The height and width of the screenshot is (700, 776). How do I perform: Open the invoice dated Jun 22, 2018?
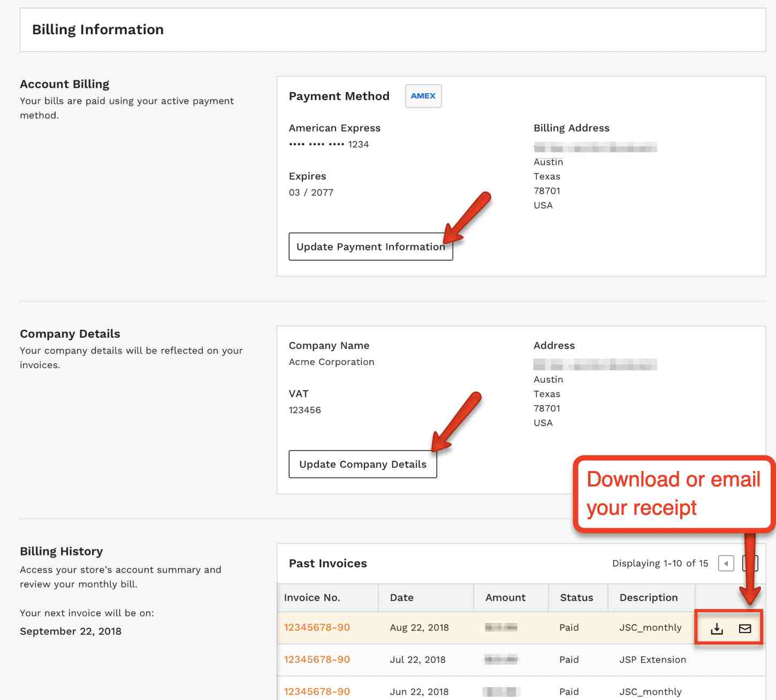click(x=317, y=691)
